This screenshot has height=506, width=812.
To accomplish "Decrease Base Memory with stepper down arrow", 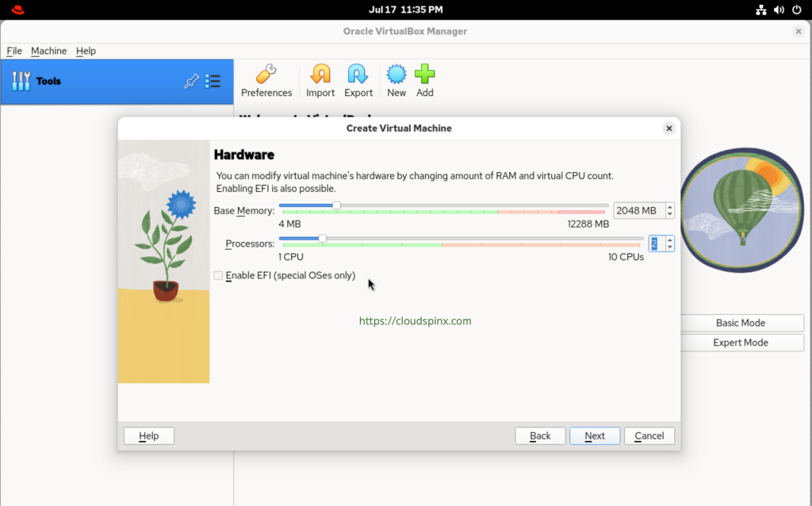I will (669, 214).
